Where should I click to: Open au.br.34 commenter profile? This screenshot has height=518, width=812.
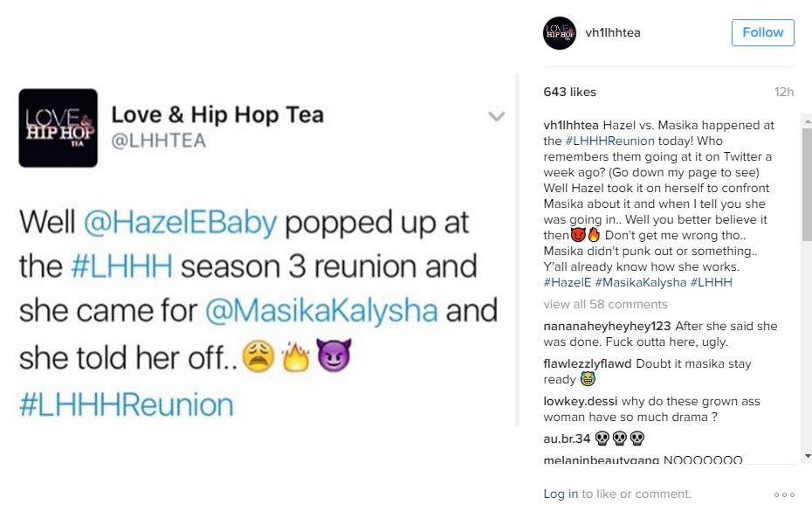pyautogui.click(x=567, y=439)
